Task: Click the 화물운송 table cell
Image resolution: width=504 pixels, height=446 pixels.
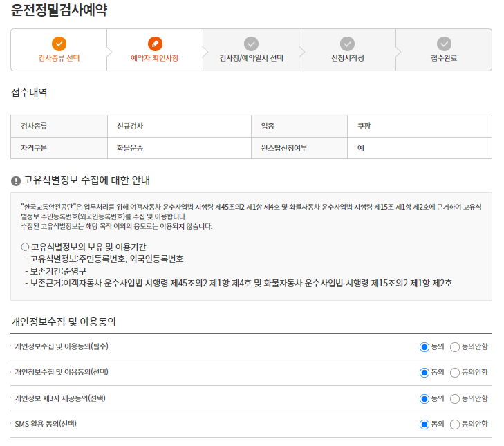Action: point(179,148)
